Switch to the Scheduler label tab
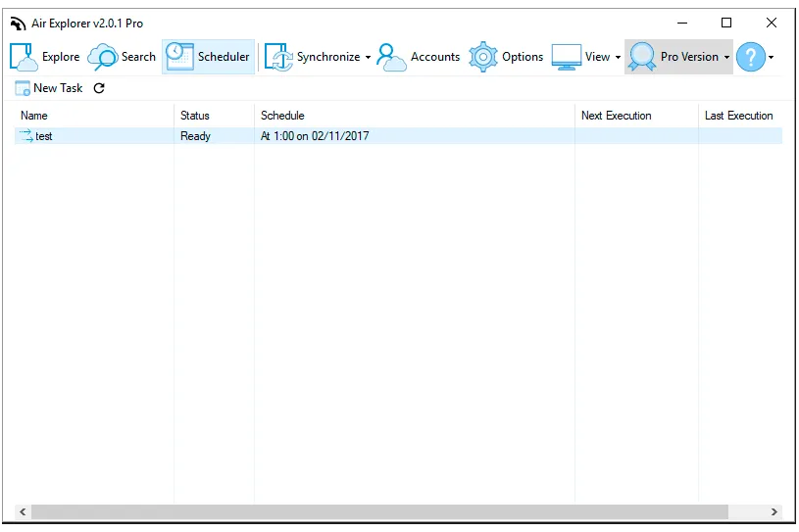Viewport: 799px width, 532px height. 224,57
